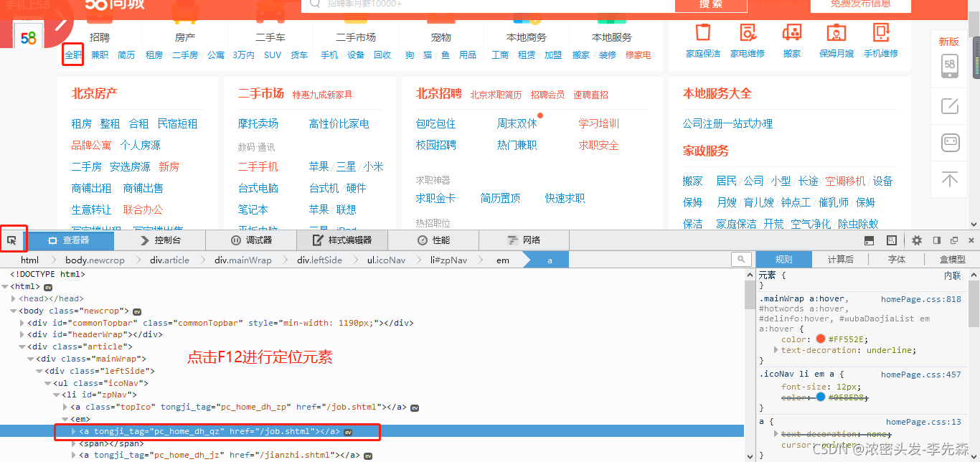Switch to the 字体 fonts tab

tap(896, 259)
